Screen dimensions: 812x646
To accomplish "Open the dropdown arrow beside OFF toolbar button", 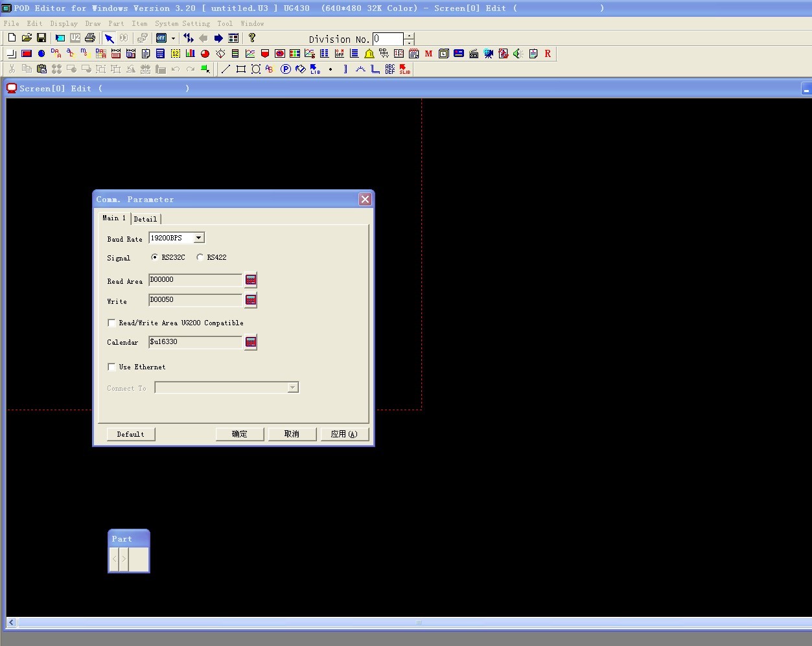I will 173,39.
